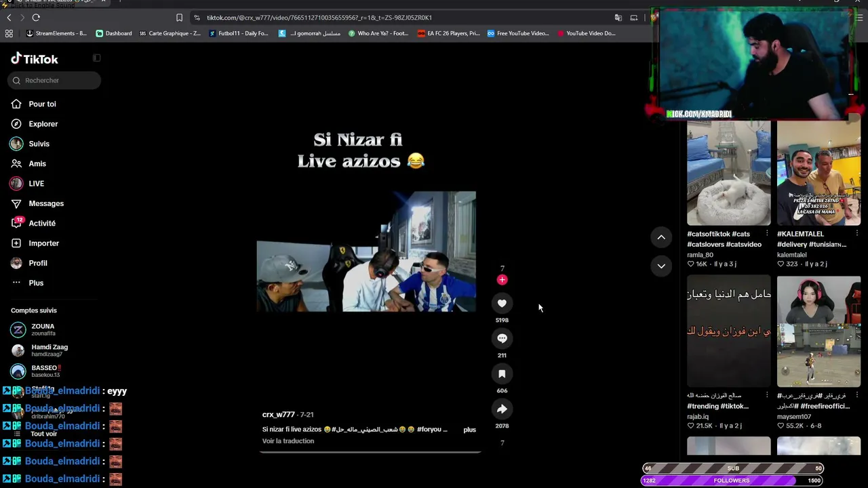Open the rajab.iq profile link
The image size is (868, 488).
(698, 417)
